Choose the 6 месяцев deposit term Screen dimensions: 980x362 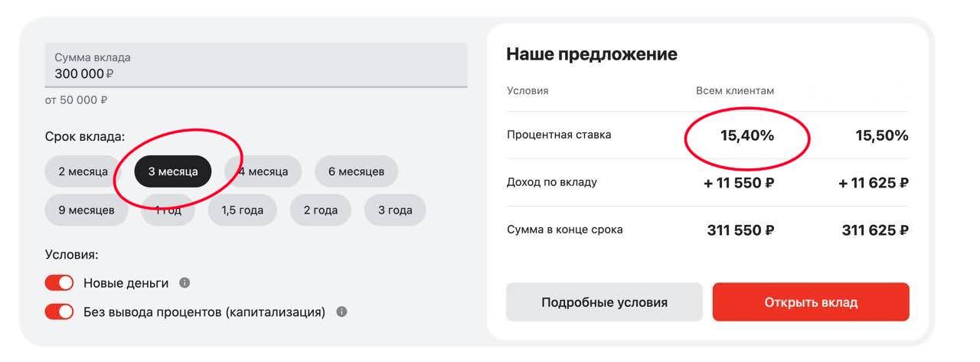tap(356, 171)
